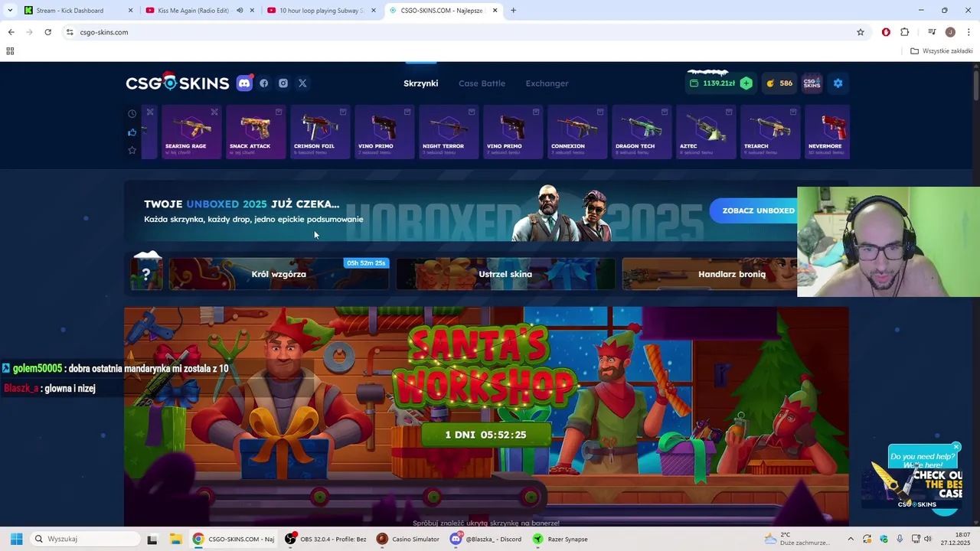
Task: Switch to 10 hour loop YouTube tab
Action: [321, 11]
